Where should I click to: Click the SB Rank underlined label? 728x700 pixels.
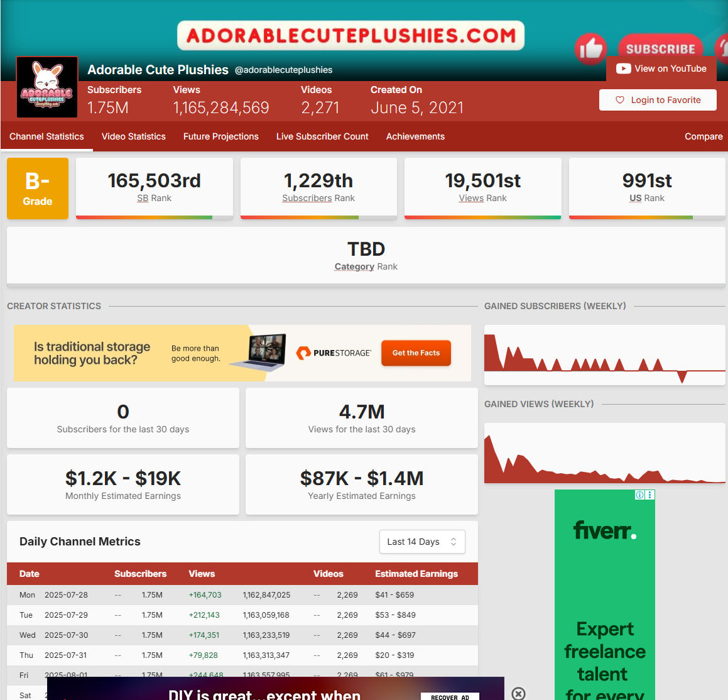pyautogui.click(x=143, y=198)
